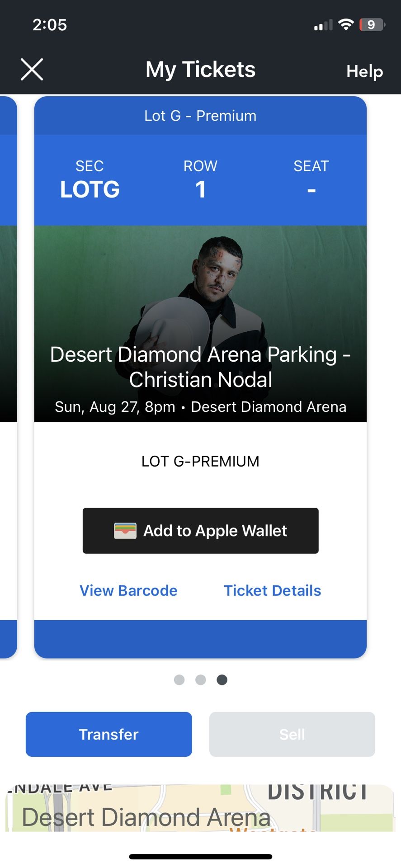Screen dimensions: 401x868
Task: Tap the Lot G - Premium header
Action: [x=200, y=116]
